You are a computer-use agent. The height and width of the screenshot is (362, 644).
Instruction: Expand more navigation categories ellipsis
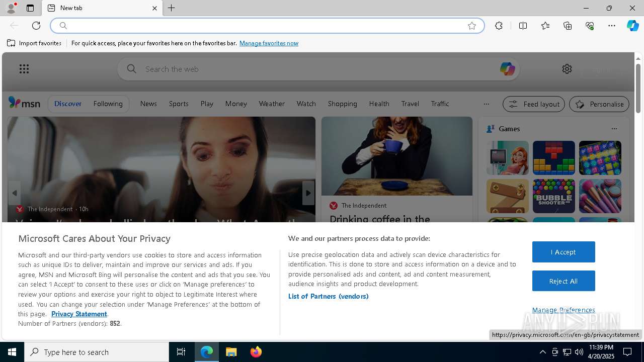coord(486,104)
